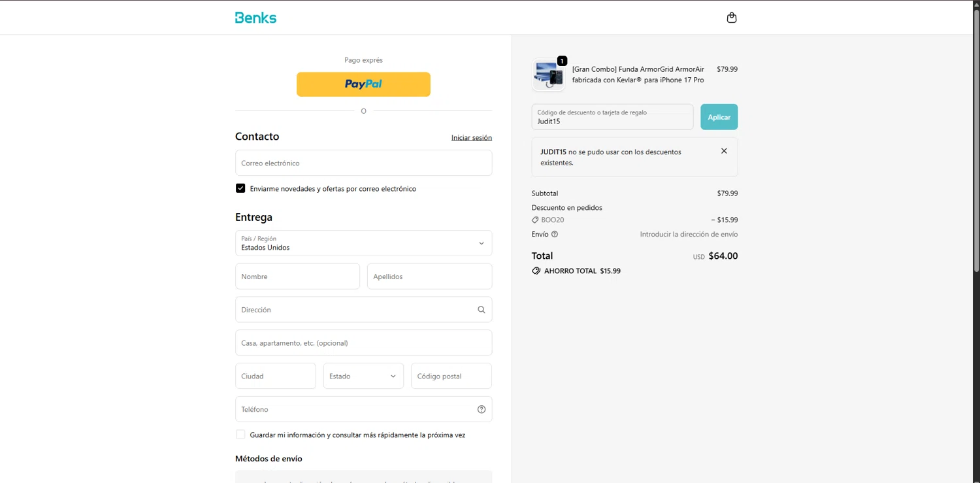Click the help question mark in Teléfono field

point(482,409)
